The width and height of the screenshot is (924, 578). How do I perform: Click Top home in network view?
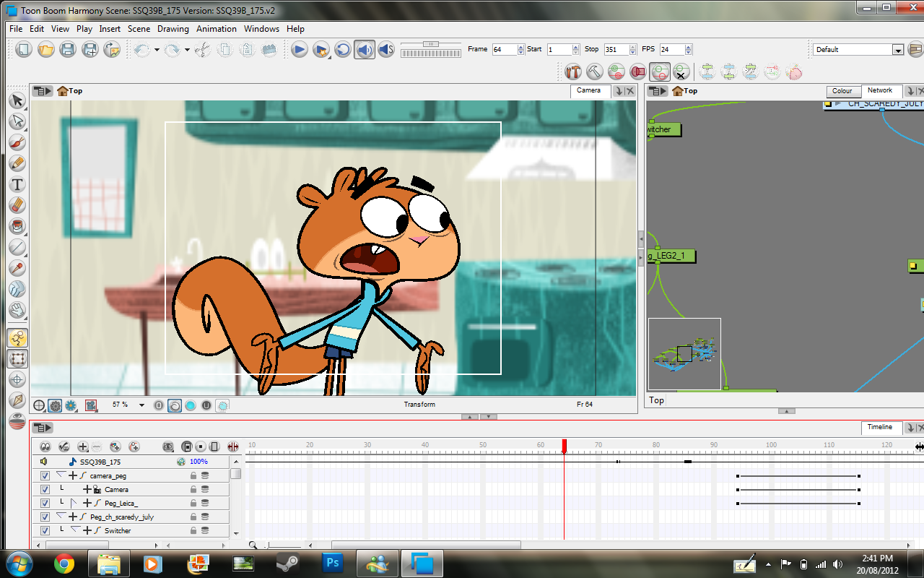[684, 91]
